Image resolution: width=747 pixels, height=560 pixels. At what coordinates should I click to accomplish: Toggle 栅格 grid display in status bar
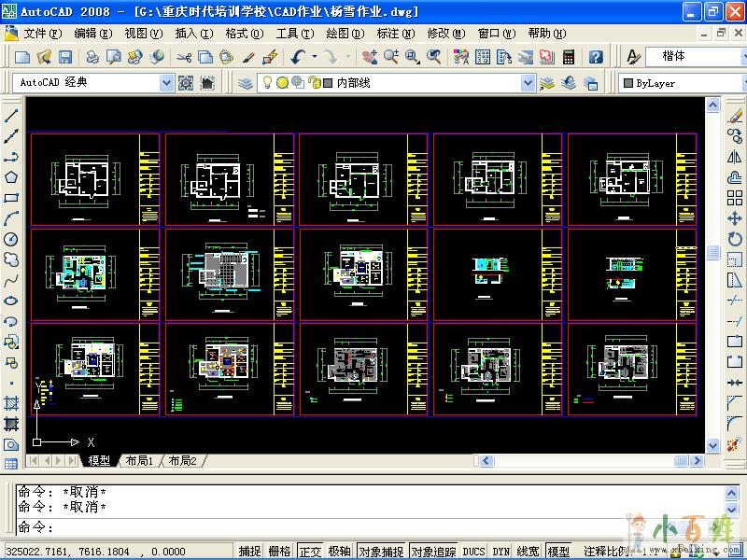click(x=279, y=552)
